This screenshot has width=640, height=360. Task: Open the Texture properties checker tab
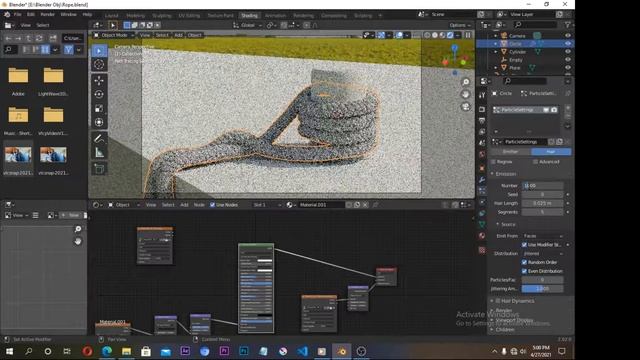pos(482,250)
